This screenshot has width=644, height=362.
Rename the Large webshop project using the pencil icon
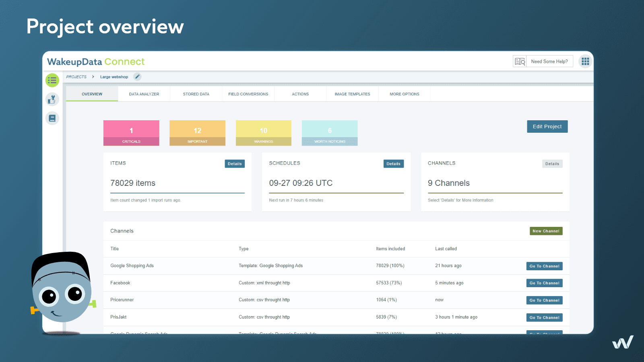tap(137, 76)
